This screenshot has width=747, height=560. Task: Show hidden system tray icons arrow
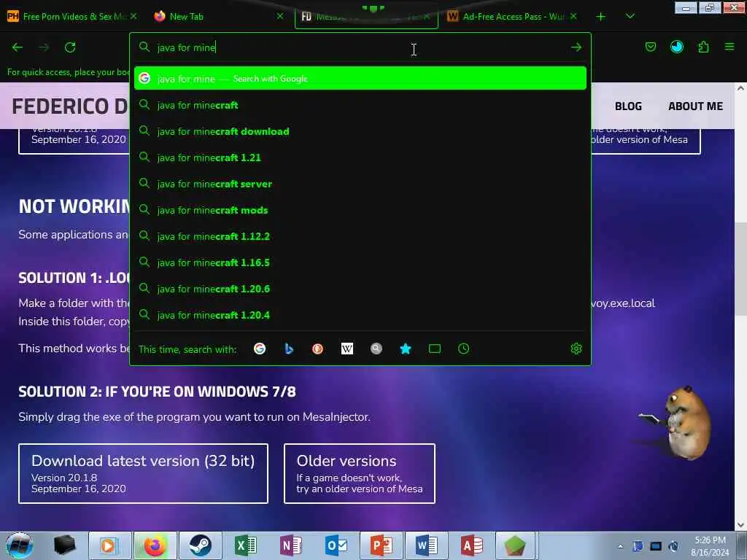pos(620,546)
